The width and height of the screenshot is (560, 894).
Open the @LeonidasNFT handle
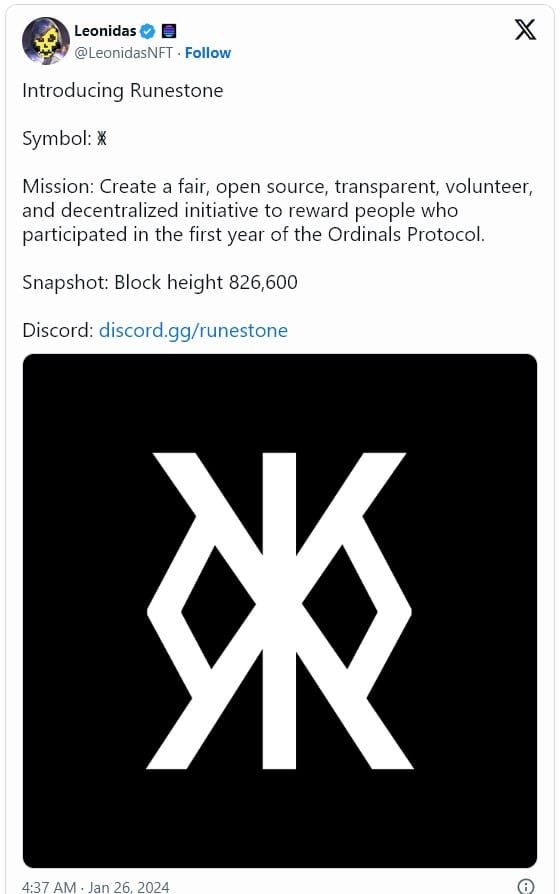pos(124,53)
